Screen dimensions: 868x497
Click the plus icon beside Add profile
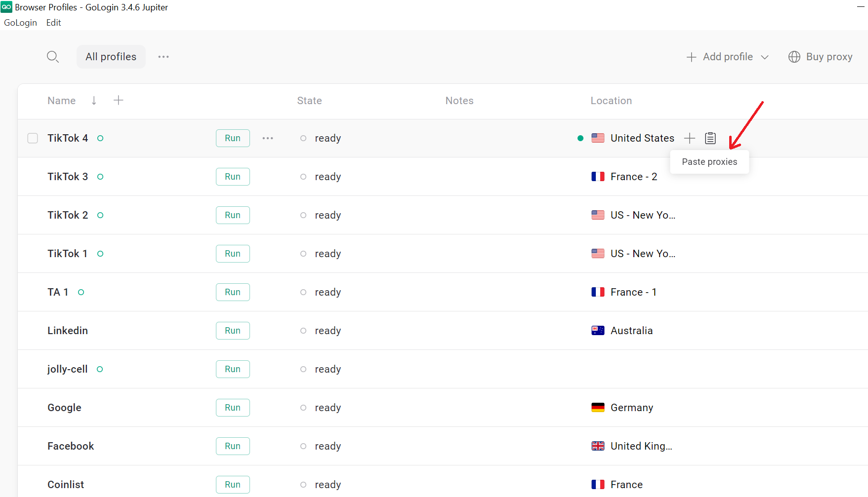pyautogui.click(x=691, y=57)
